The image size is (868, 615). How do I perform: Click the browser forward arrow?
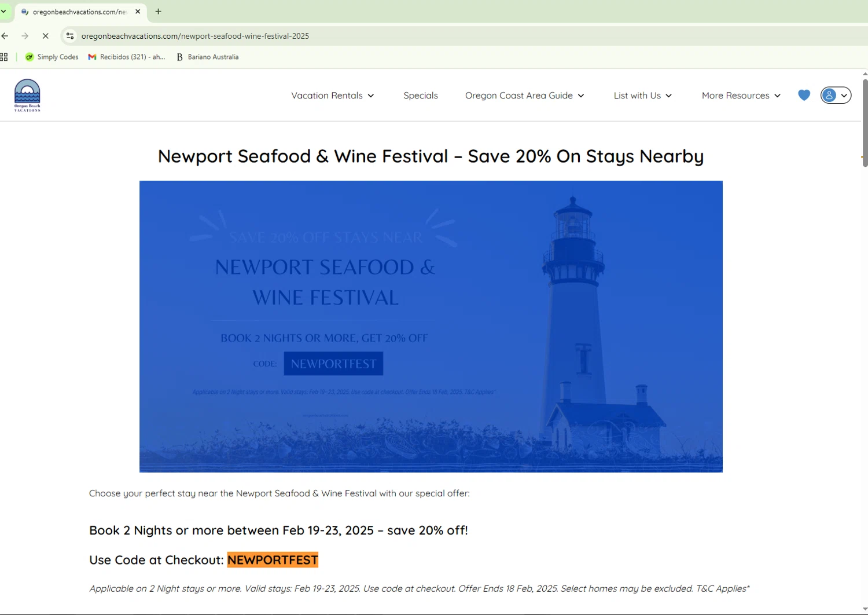click(25, 36)
